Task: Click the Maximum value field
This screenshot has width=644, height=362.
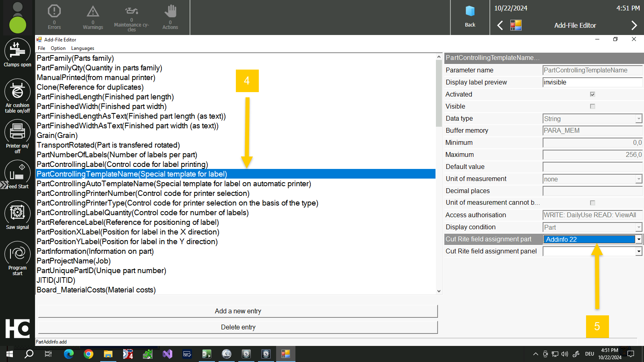Action: (592, 154)
